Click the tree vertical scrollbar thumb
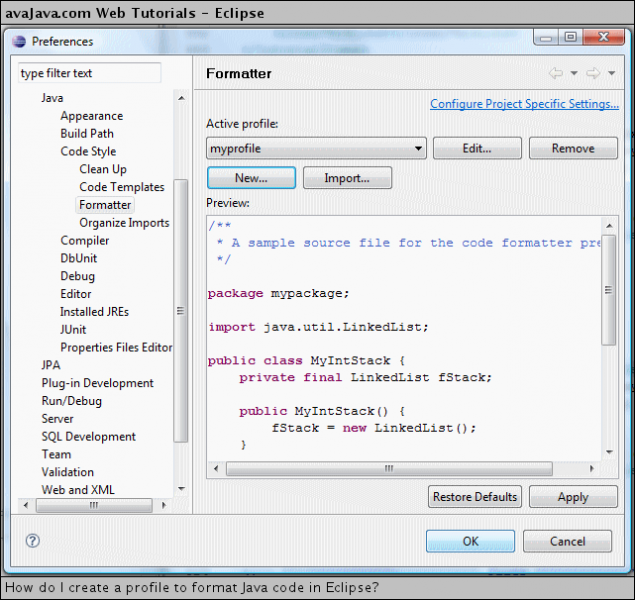Viewport: 635px width, 600px height. pyautogui.click(x=181, y=311)
